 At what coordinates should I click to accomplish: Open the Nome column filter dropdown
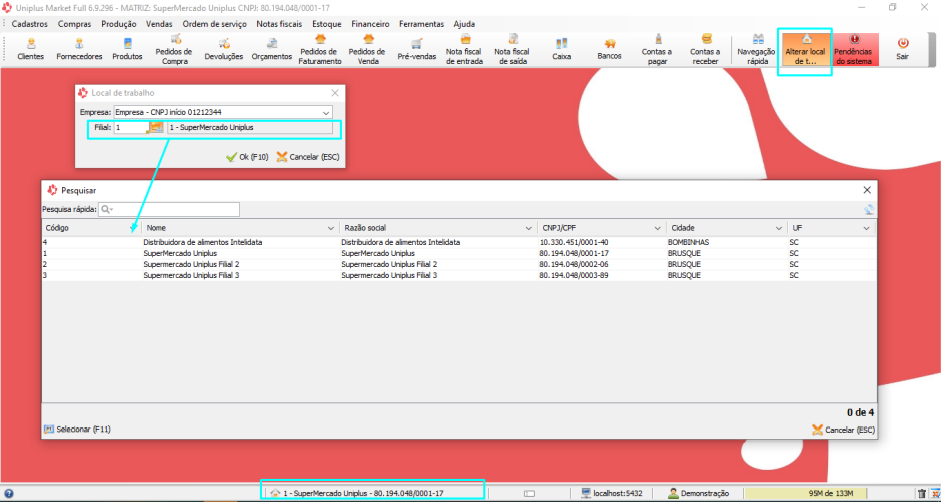pyautogui.click(x=331, y=229)
